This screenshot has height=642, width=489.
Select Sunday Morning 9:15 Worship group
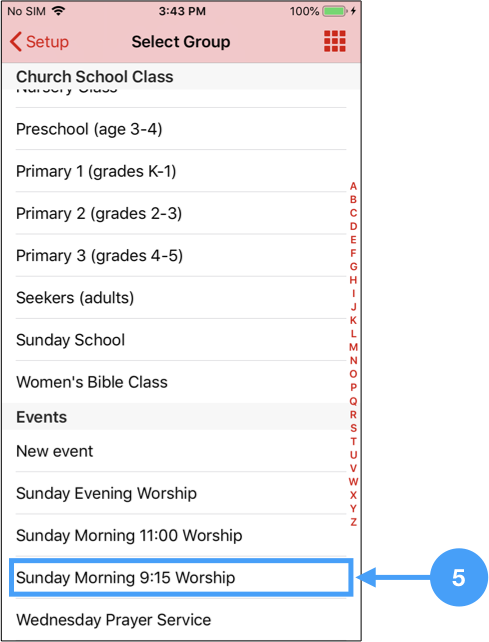181,577
